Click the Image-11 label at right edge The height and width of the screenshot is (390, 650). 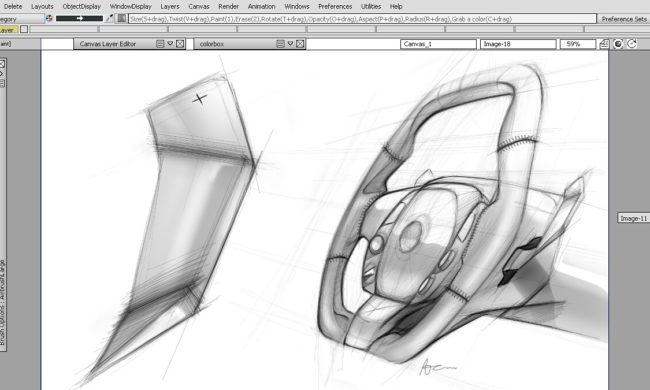[x=633, y=218]
